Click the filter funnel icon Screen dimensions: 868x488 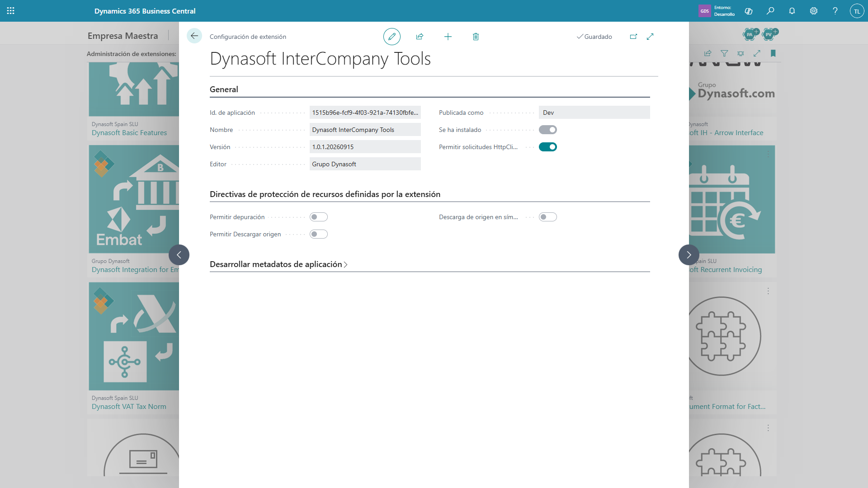[x=724, y=53]
